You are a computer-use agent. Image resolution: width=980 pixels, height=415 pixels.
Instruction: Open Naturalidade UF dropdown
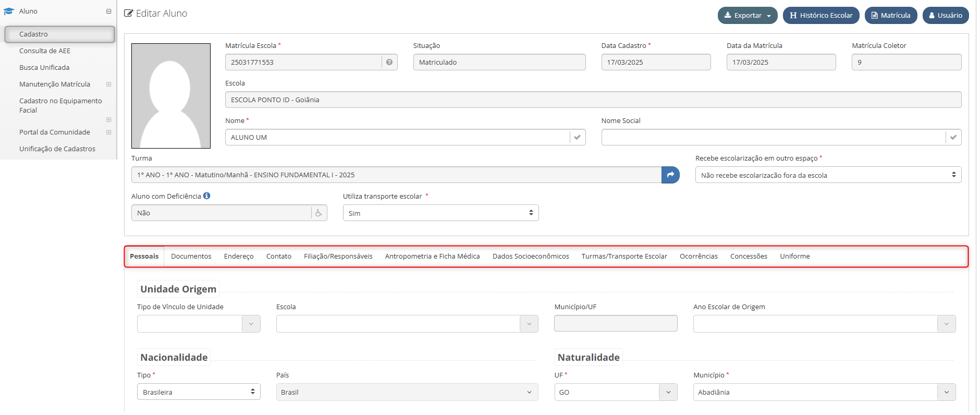point(616,392)
